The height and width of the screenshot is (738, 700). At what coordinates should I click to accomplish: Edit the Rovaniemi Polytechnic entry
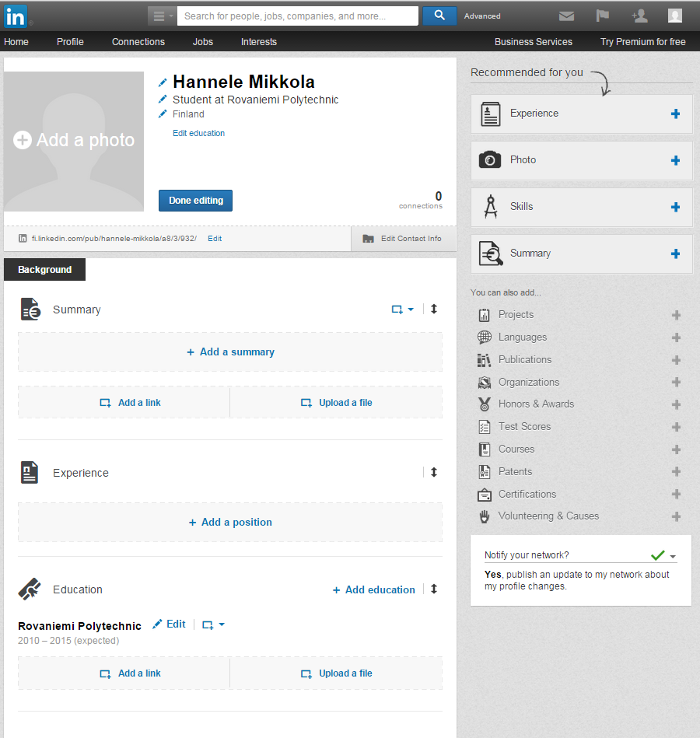tap(170, 624)
